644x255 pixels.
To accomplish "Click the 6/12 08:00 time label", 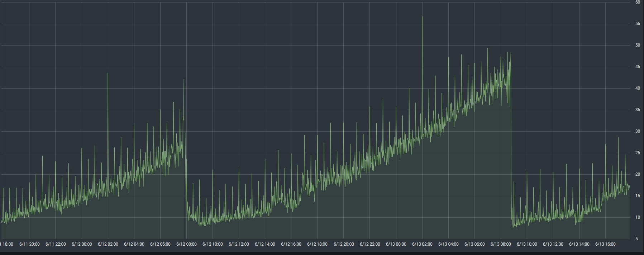I will pyautogui.click(x=186, y=244).
